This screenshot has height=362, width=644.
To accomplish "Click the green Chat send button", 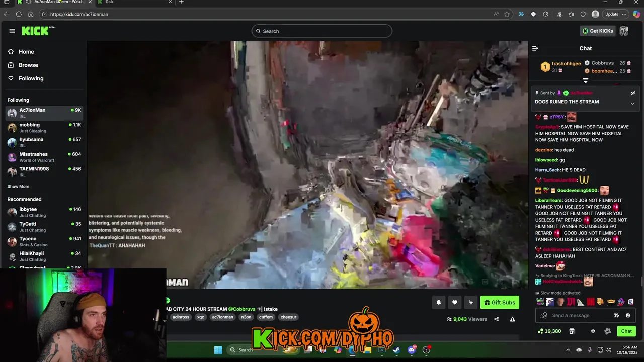I will click(x=626, y=331).
